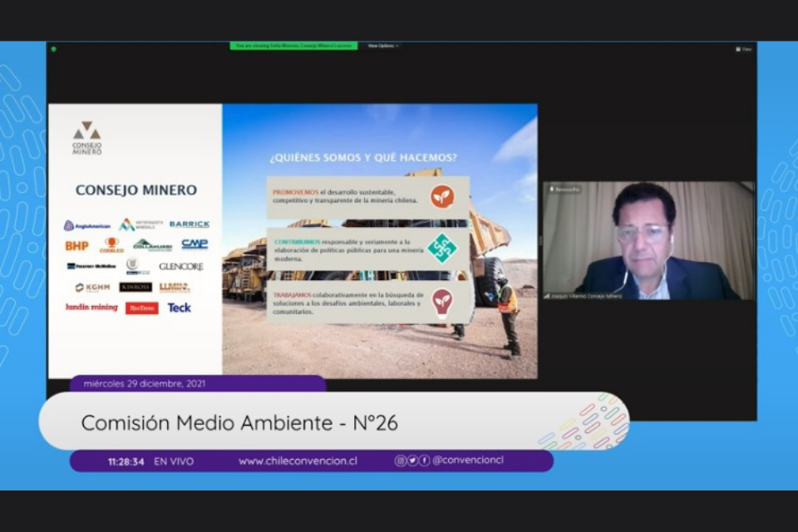Image resolution: width=798 pixels, height=532 pixels.
Task: Click the 11:28:34 clock display
Action: click(x=126, y=461)
